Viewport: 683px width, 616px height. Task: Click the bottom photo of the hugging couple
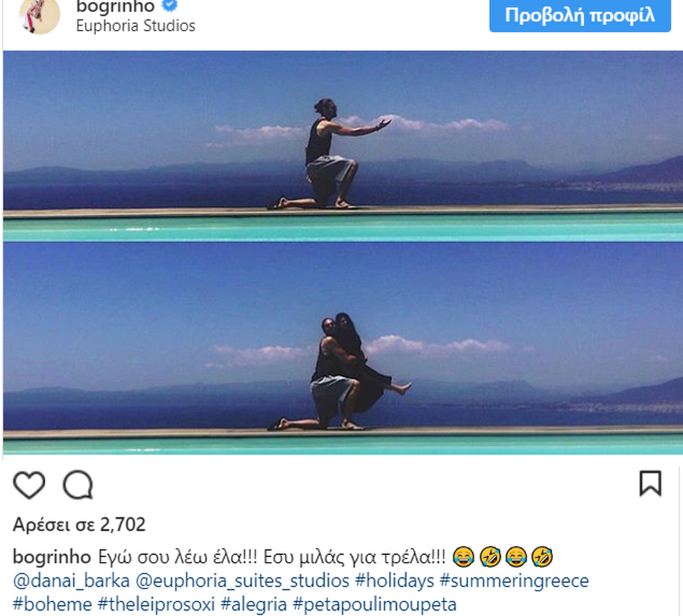coord(343,348)
